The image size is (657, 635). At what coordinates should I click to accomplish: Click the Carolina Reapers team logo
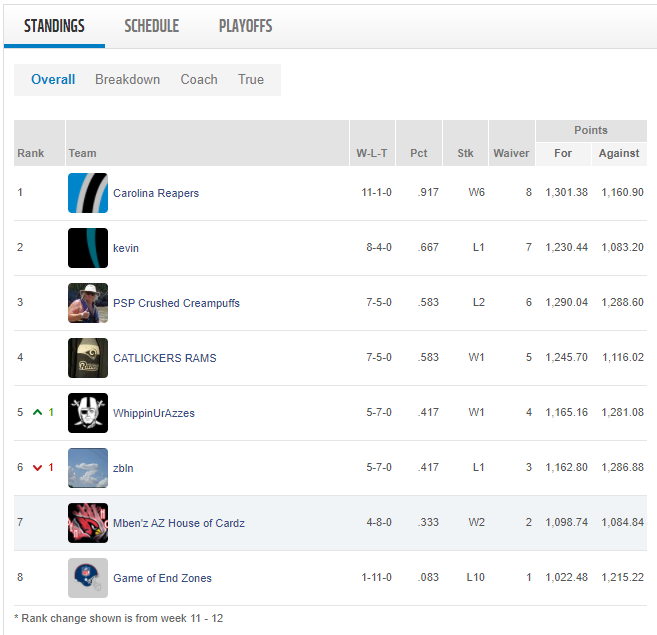click(88, 193)
